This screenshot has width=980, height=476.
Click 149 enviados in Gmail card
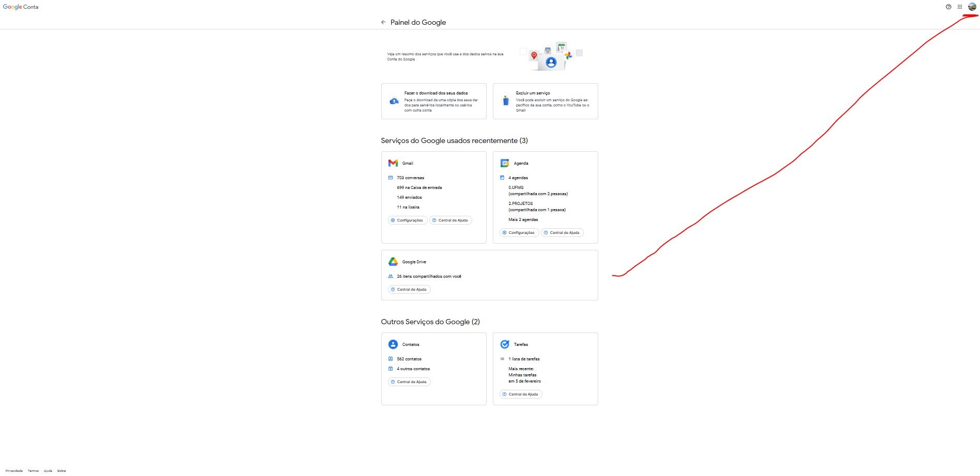pyautogui.click(x=409, y=197)
